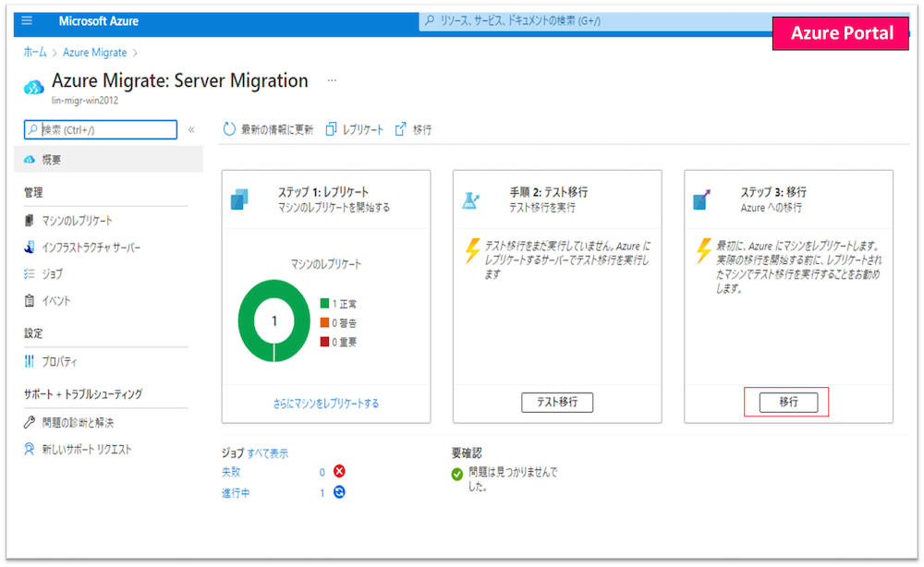Select 概要 in the sidebar

108,160
